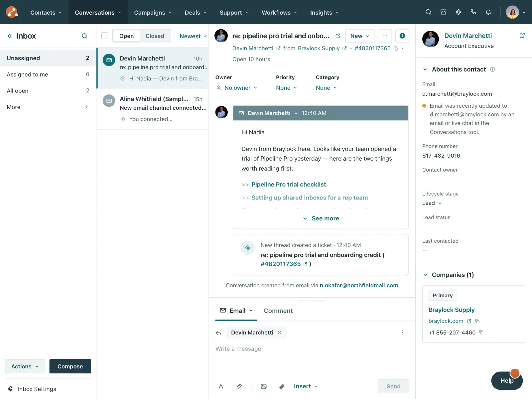Tick the select all conversations checkbox

click(105, 36)
